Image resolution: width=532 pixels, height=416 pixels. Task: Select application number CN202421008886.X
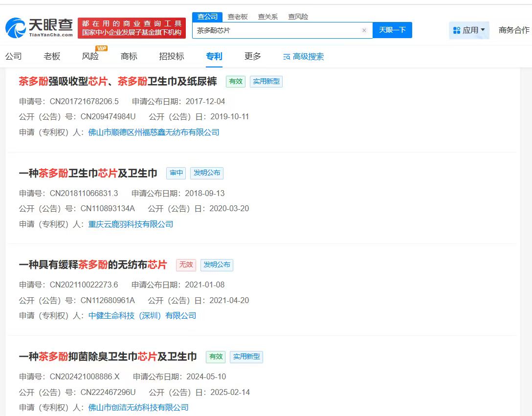tap(85, 376)
